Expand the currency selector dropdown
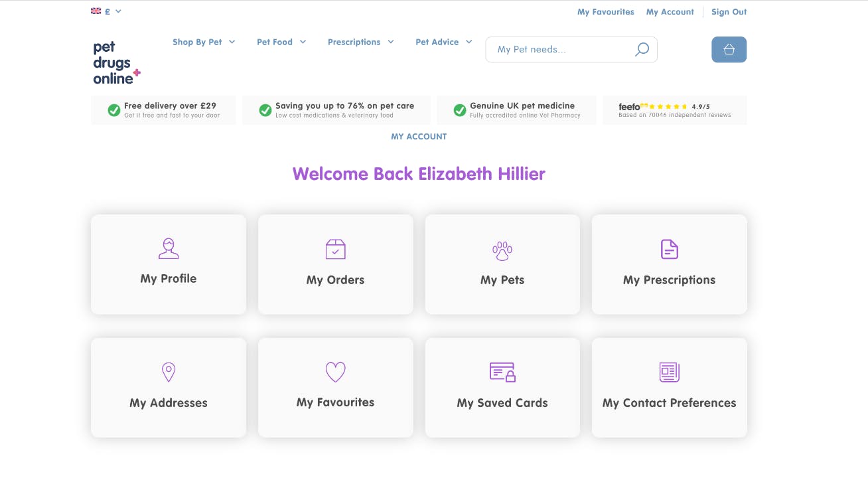 tap(117, 11)
